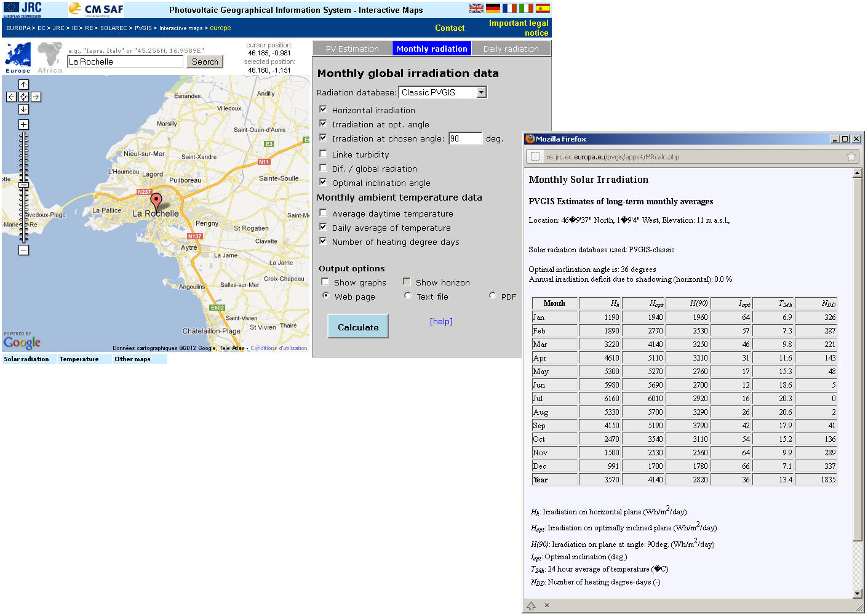Click the location search text field

(125, 62)
